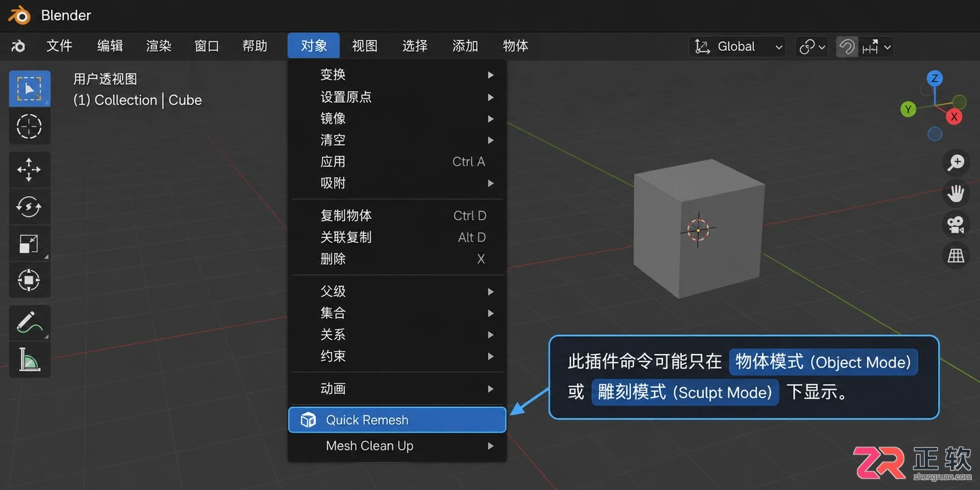Click the X axis on navigation gizmo
The image size is (980, 490).
(954, 117)
